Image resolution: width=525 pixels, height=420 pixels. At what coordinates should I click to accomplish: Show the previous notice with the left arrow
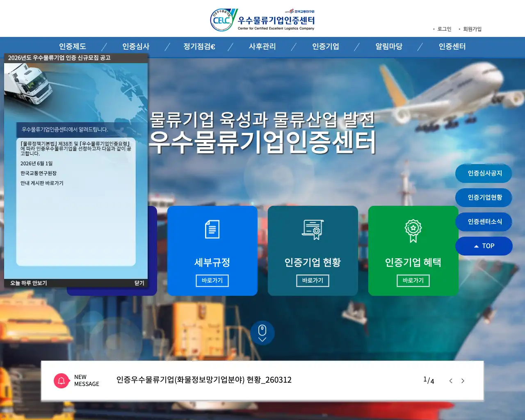coord(451,381)
